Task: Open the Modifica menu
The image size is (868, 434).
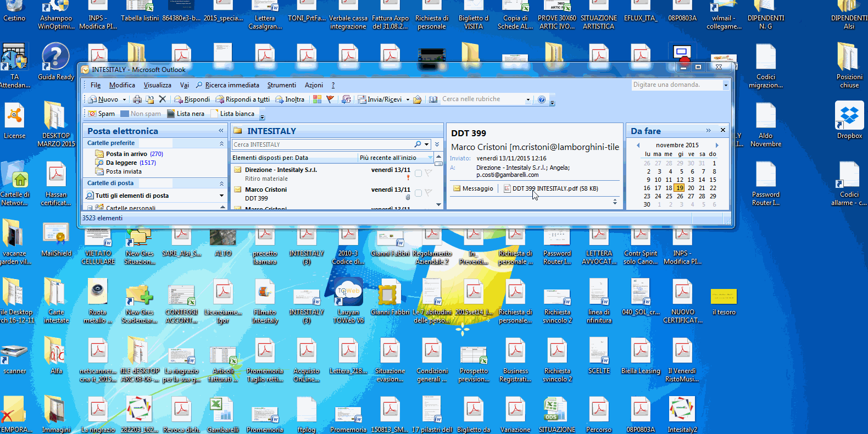Action: coord(122,85)
